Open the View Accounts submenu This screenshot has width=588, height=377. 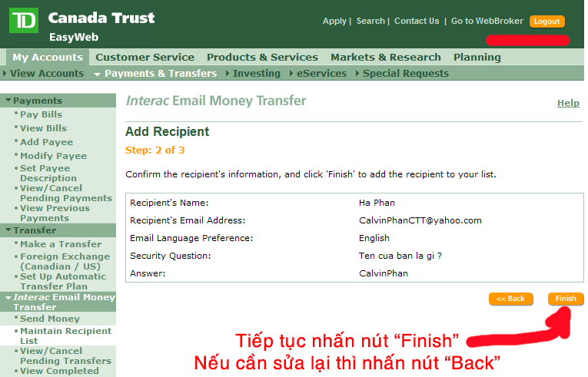click(x=46, y=74)
